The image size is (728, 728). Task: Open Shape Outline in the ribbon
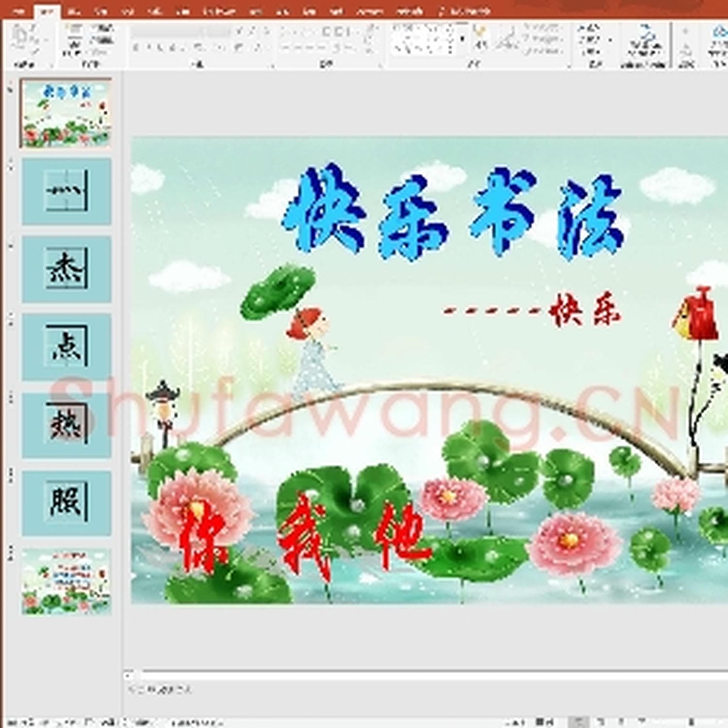[543, 39]
